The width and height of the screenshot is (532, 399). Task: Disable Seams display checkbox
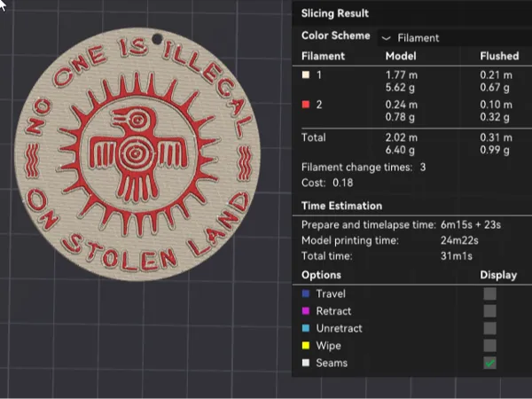click(489, 363)
